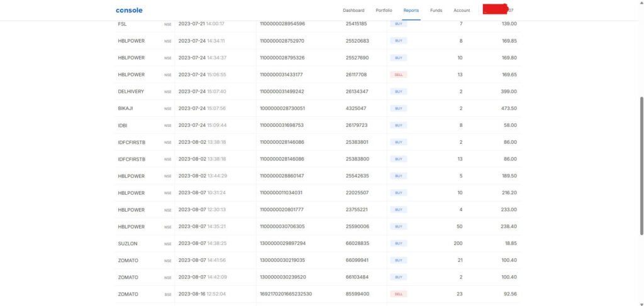Click the BUY tag in the DELHIVERY row

click(x=398, y=92)
